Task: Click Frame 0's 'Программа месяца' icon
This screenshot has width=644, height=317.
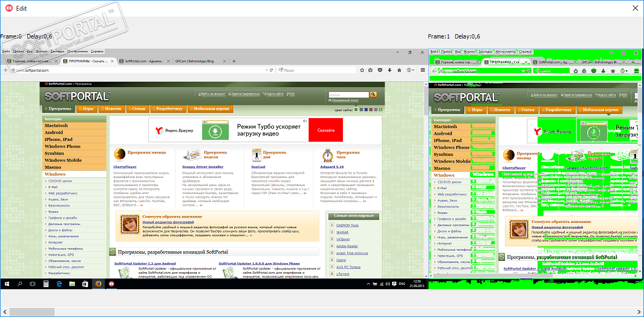Action: tap(119, 155)
